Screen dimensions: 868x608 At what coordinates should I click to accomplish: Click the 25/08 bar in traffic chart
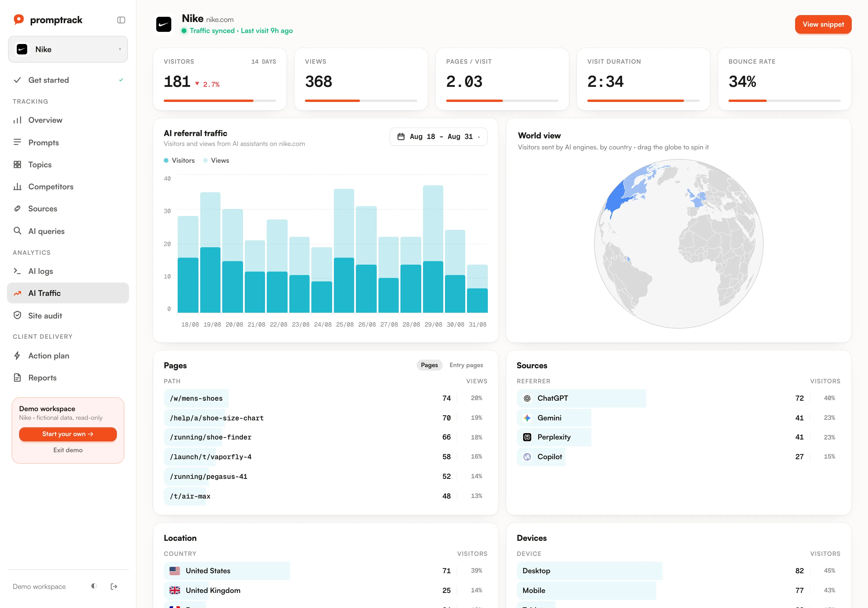tap(344, 250)
